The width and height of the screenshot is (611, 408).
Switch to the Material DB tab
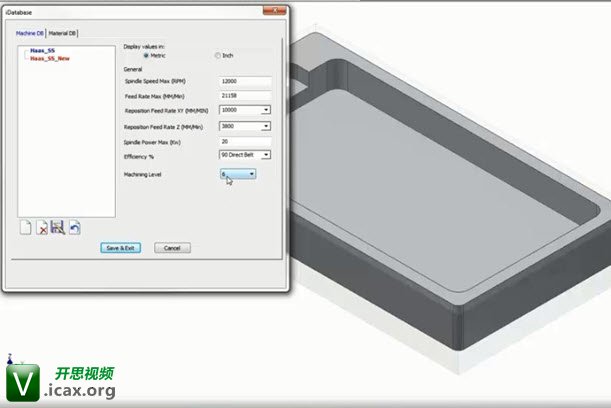tap(62, 34)
